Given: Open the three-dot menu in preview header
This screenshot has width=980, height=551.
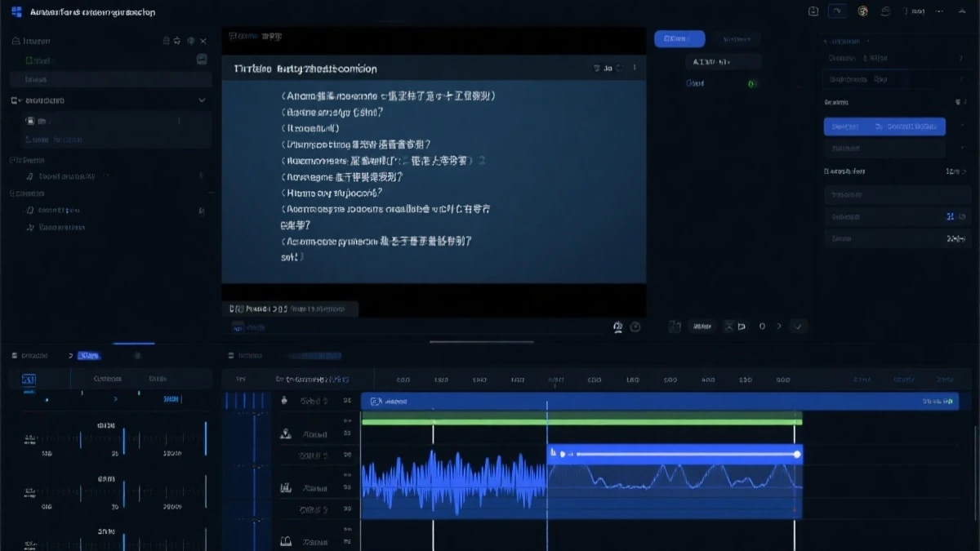Looking at the screenshot, I should click(635, 69).
